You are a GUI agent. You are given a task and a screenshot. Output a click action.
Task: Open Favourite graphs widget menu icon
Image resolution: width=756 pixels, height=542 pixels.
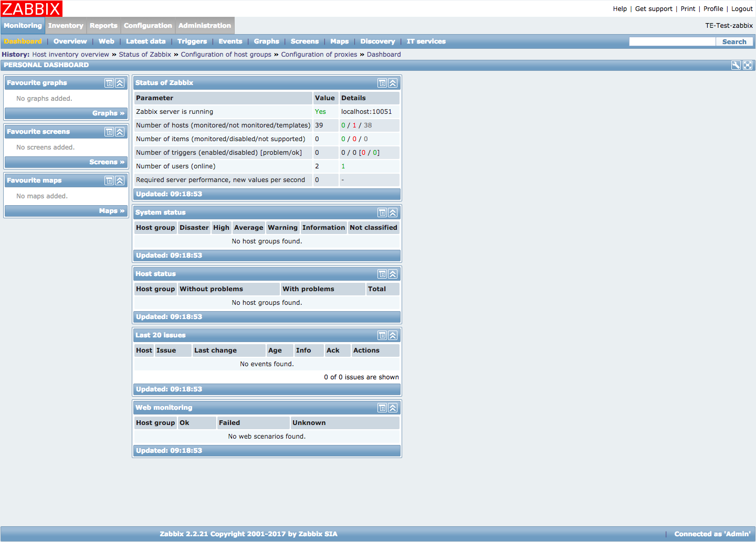pos(109,83)
